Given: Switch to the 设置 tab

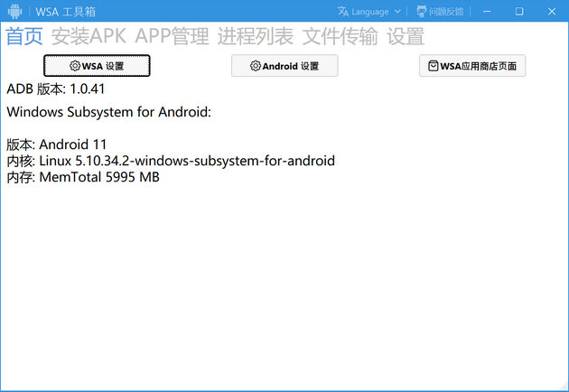Looking at the screenshot, I should tap(406, 36).
